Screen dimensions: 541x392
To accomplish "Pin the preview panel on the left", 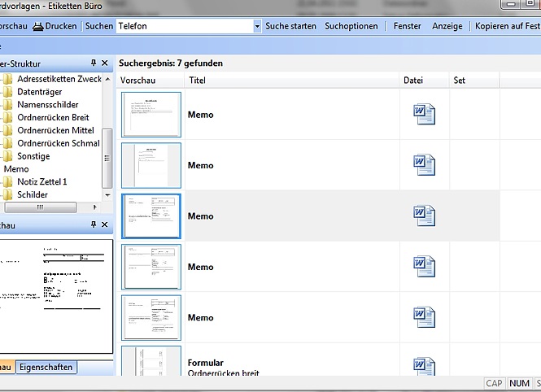I will pos(93,224).
